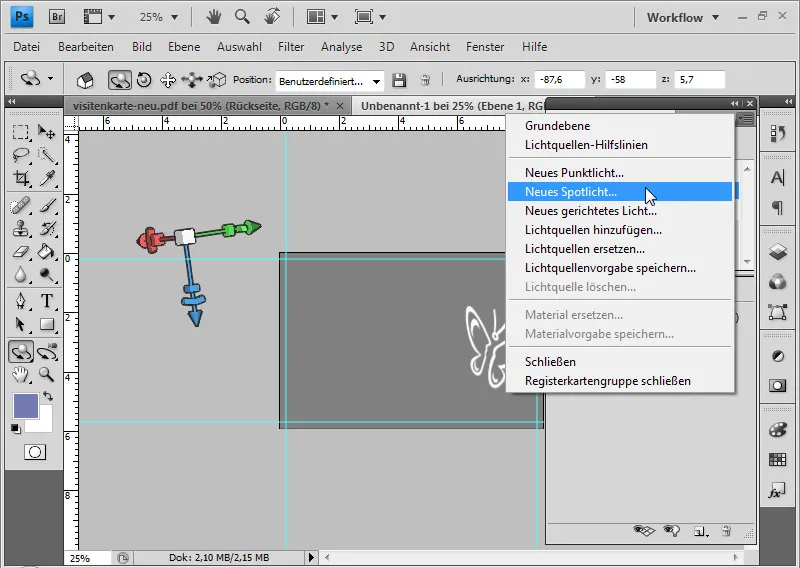The width and height of the screenshot is (800, 568).
Task: Select the Path Selection tool
Action: (20, 324)
